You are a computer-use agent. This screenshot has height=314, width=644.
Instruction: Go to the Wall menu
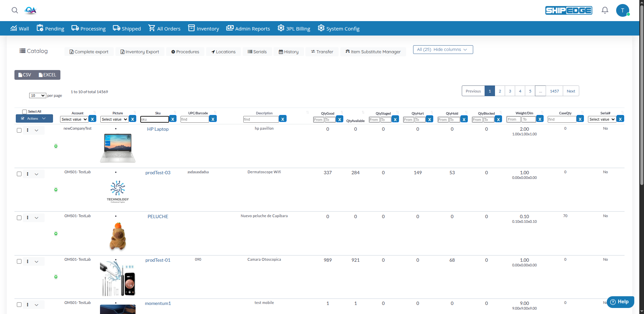pos(19,28)
